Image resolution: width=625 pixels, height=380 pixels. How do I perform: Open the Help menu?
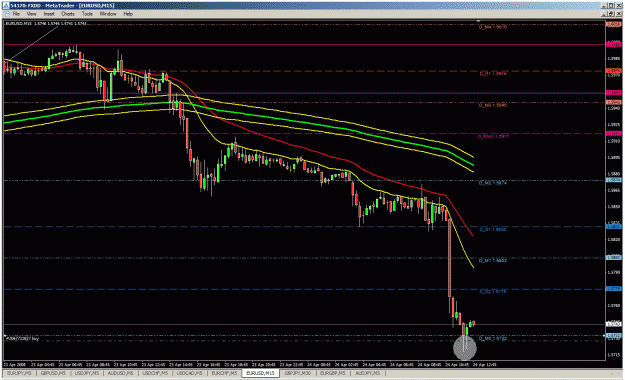click(x=128, y=14)
